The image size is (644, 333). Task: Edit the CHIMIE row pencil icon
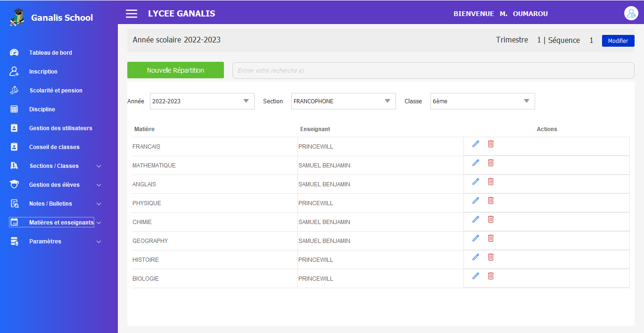(x=476, y=219)
